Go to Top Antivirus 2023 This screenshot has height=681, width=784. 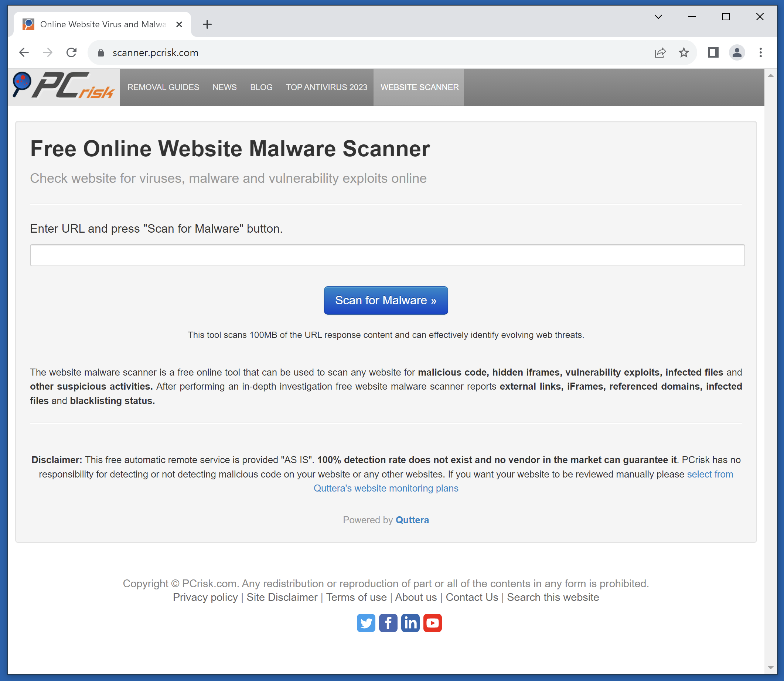(x=327, y=87)
